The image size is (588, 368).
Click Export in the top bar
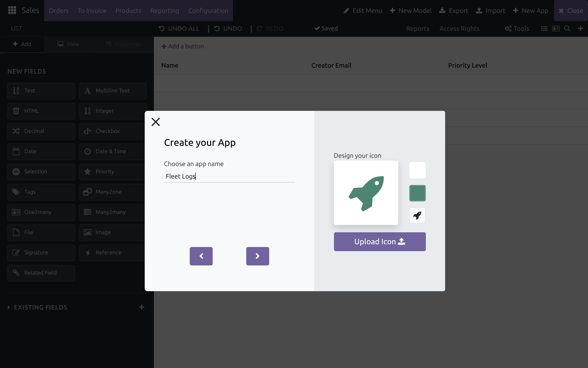[454, 11]
